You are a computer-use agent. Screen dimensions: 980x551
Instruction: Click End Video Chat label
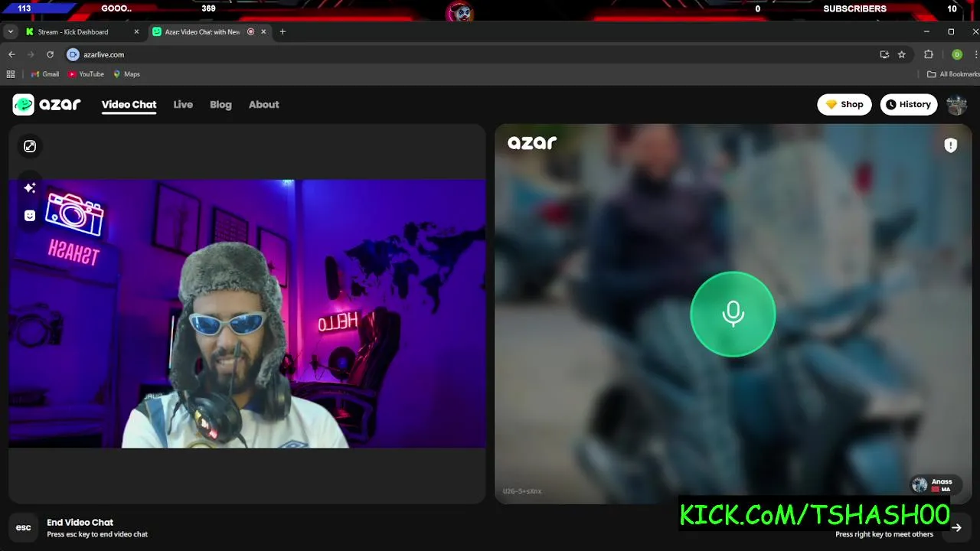coord(80,522)
